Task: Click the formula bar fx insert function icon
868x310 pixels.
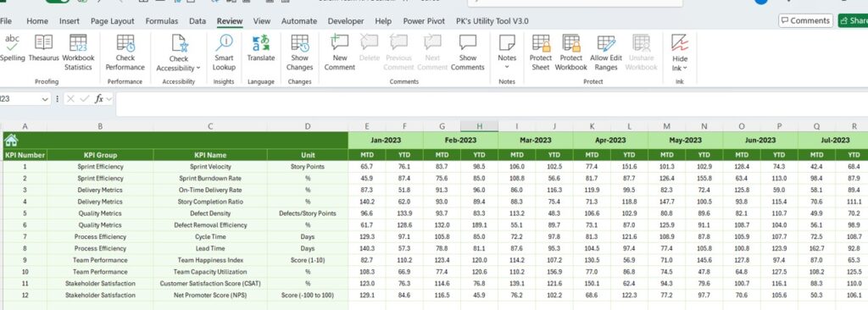Action: click(99, 98)
